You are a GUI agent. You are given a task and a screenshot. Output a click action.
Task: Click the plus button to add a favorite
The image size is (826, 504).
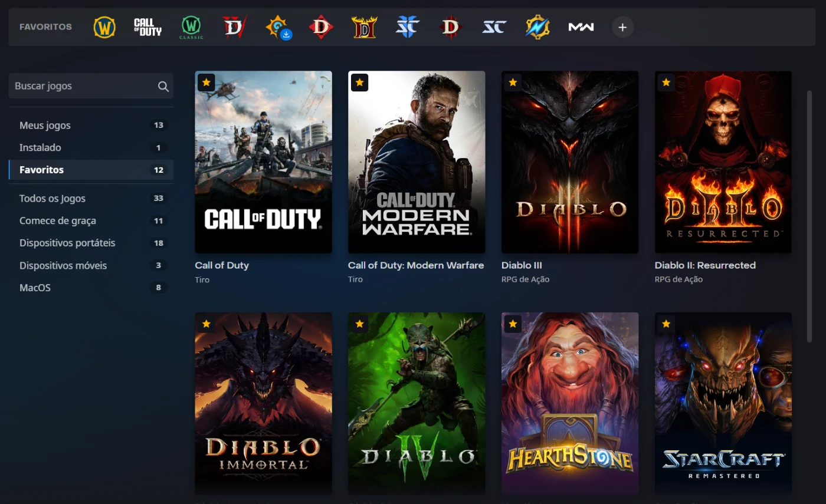[x=622, y=27]
